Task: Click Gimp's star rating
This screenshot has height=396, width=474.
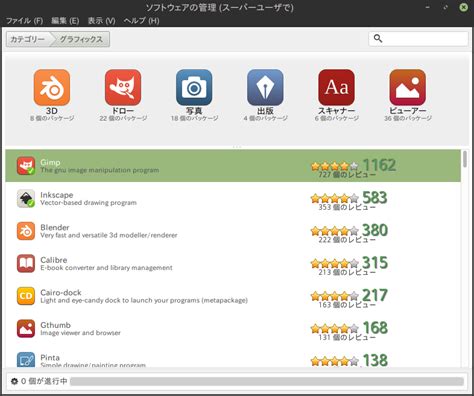Action: [335, 166]
